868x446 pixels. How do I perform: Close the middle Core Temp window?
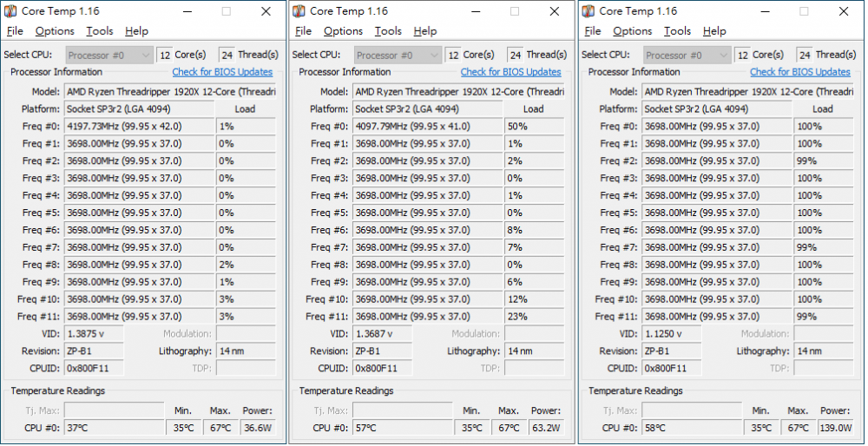tap(555, 11)
